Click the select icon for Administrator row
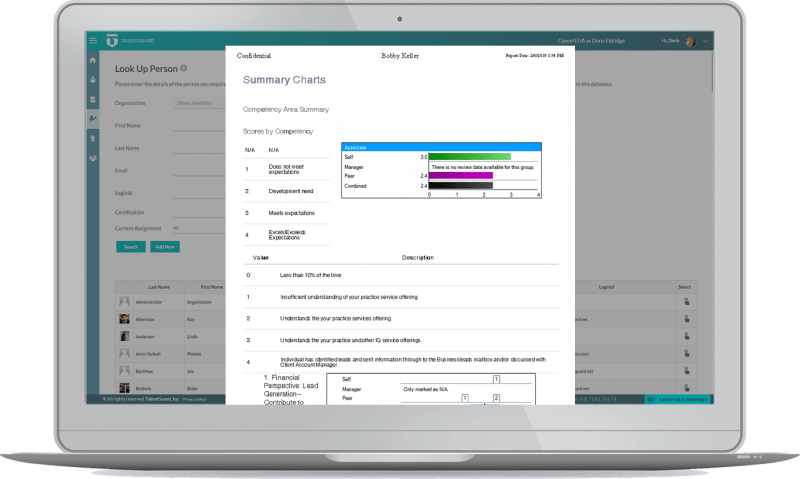The height and width of the screenshot is (479, 800). [x=686, y=301]
